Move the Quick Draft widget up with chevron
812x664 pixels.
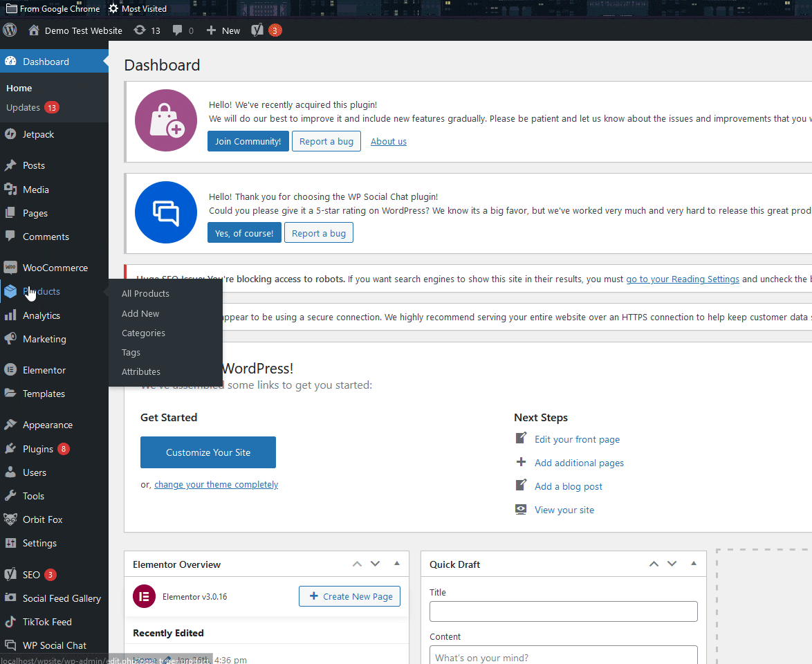click(653, 564)
